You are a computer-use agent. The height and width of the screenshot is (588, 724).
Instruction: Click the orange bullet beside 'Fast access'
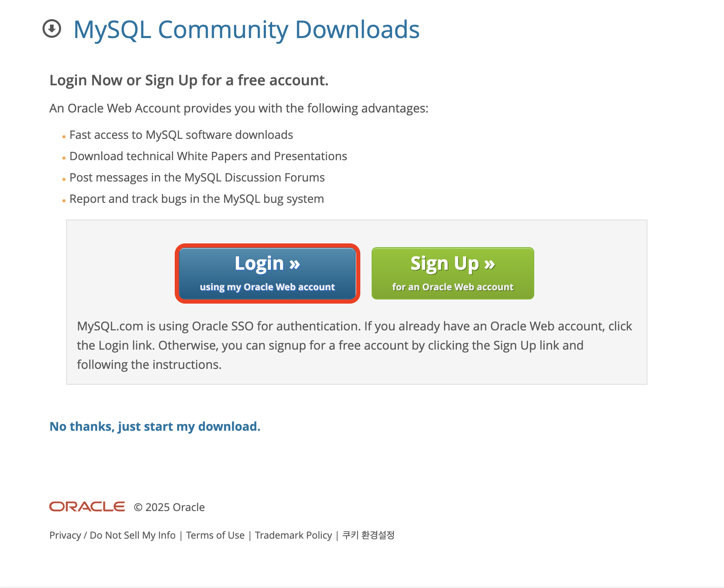coord(64,137)
